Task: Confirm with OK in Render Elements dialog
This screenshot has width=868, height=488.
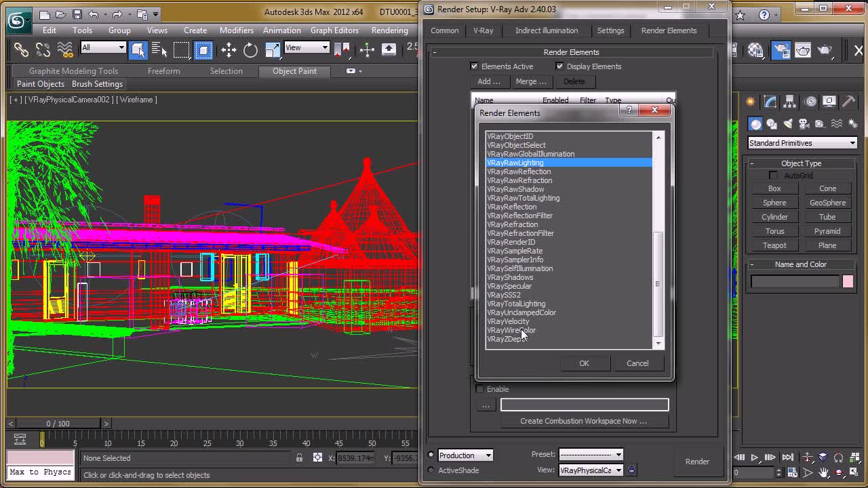Action: (x=584, y=363)
